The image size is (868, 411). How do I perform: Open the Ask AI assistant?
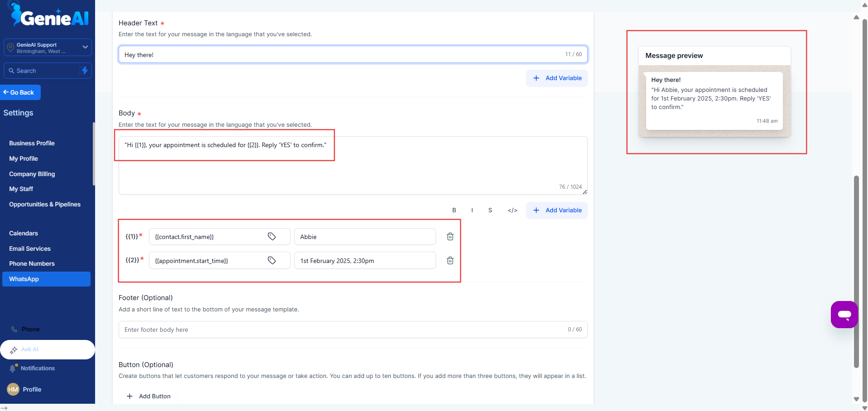point(30,349)
